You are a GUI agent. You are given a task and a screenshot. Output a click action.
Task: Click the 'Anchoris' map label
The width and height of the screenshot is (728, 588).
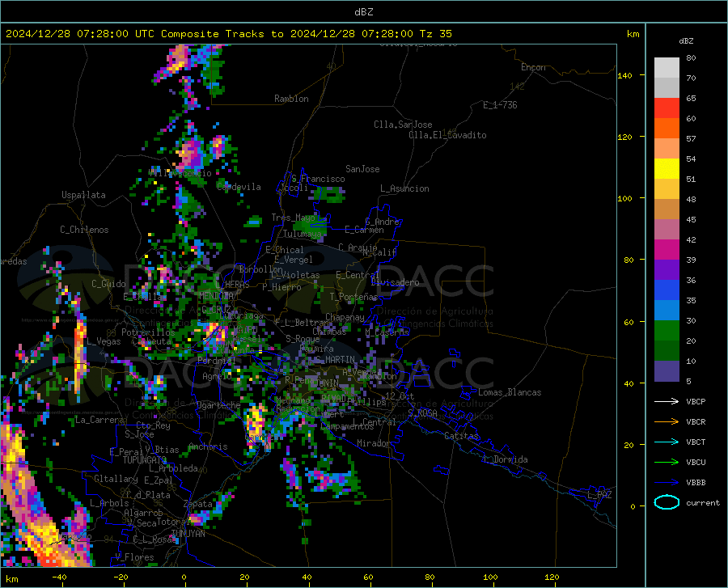208,446
